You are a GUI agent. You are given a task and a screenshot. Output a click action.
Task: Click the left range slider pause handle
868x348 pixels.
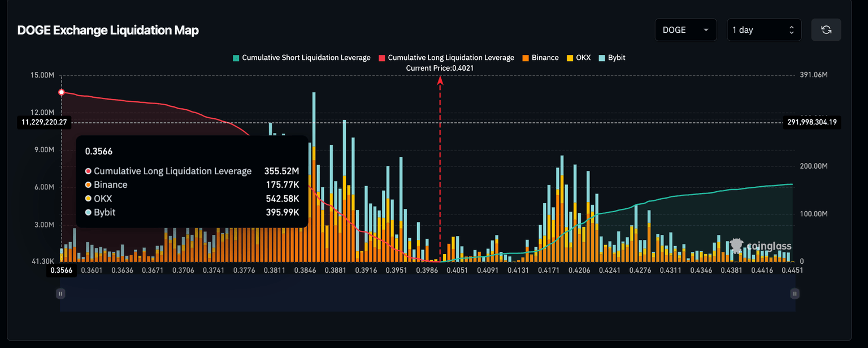[60, 293]
